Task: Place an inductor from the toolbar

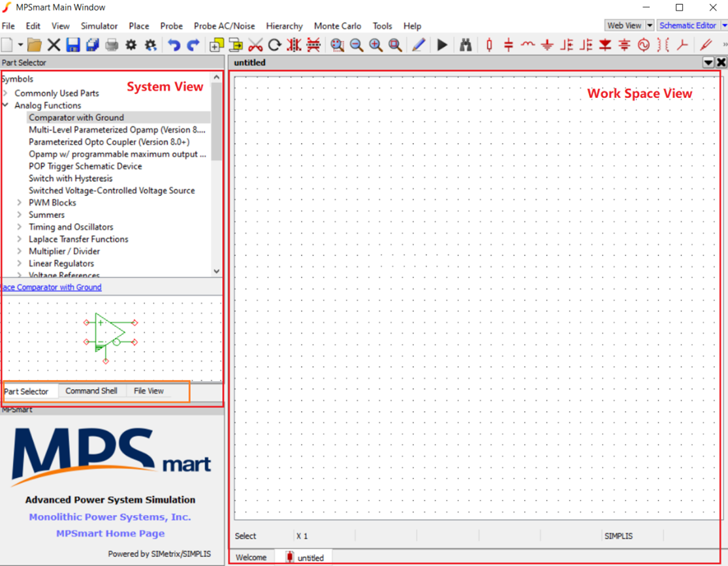Action: [x=528, y=44]
